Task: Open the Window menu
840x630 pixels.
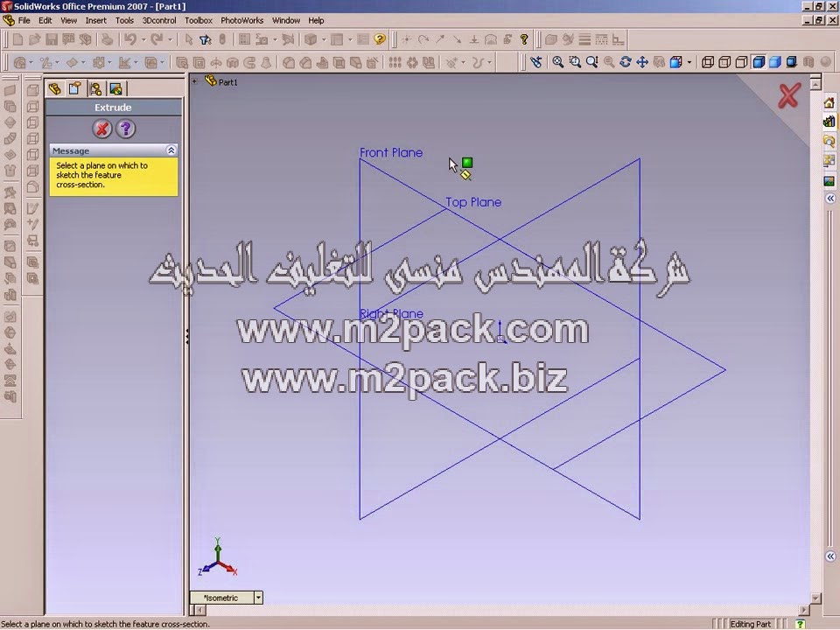Action: [x=286, y=20]
